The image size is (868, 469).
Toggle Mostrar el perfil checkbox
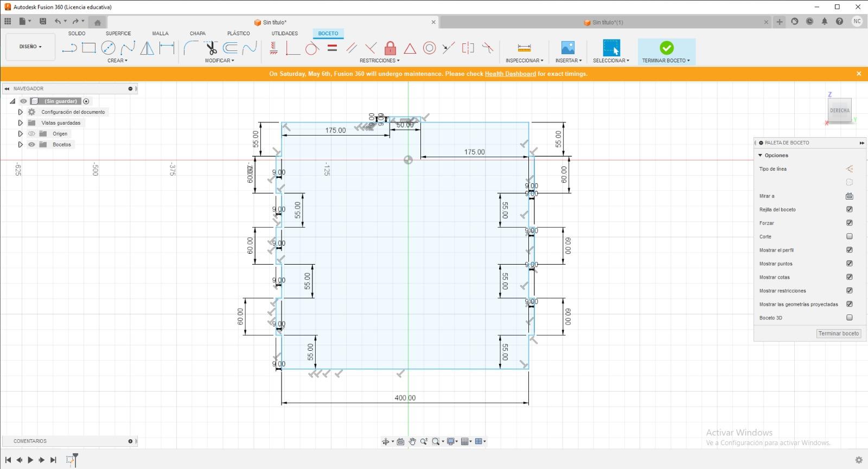point(850,250)
